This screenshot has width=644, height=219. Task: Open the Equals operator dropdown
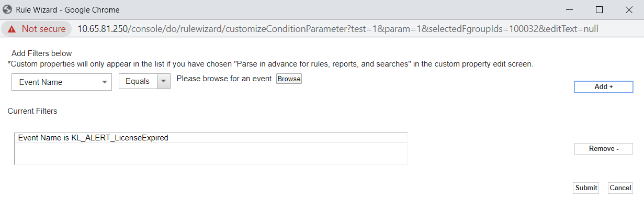(x=138, y=82)
